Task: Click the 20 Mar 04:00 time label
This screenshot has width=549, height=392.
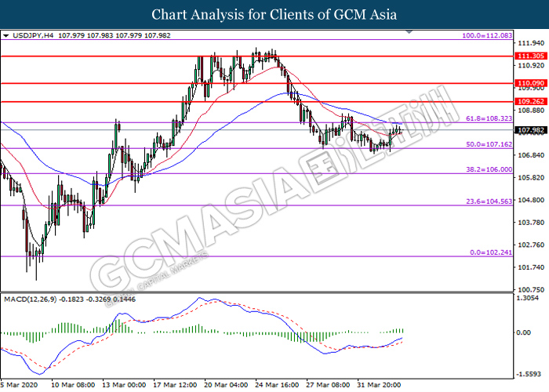Action: pyautogui.click(x=226, y=385)
